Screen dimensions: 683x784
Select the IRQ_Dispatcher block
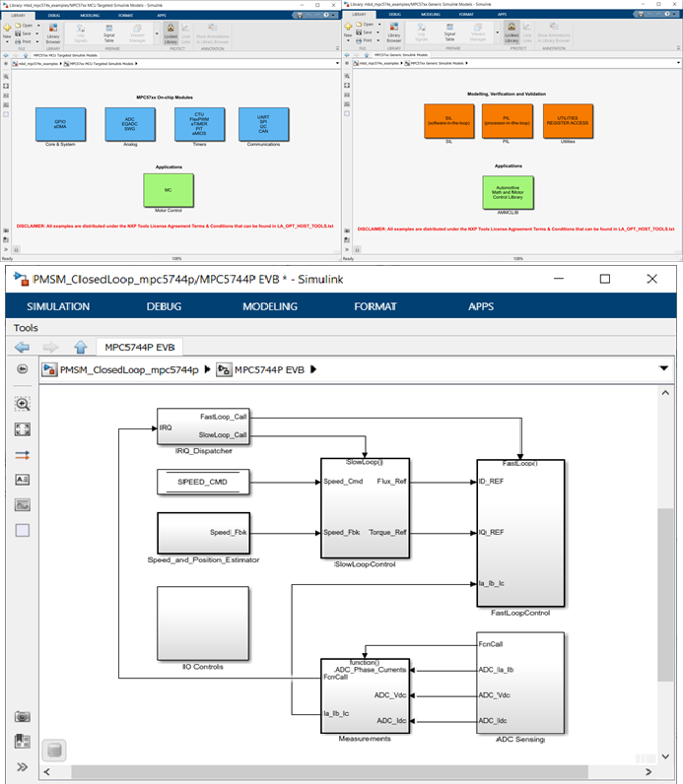click(x=203, y=426)
